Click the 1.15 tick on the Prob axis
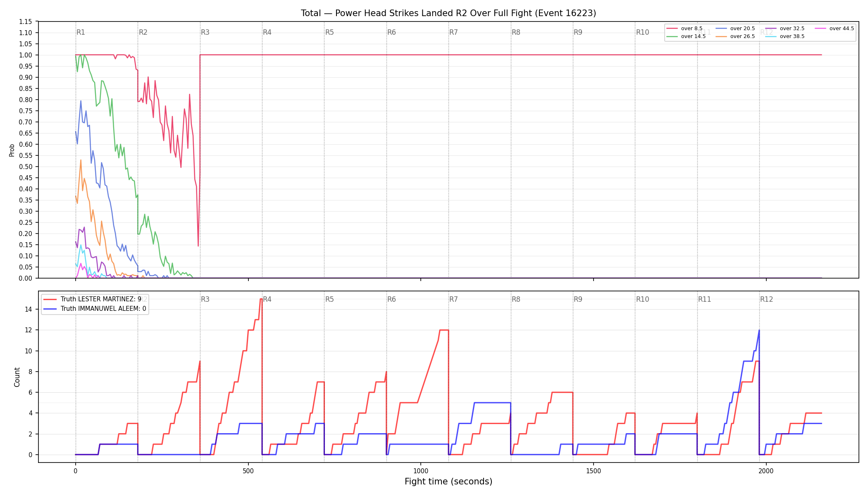 point(26,21)
